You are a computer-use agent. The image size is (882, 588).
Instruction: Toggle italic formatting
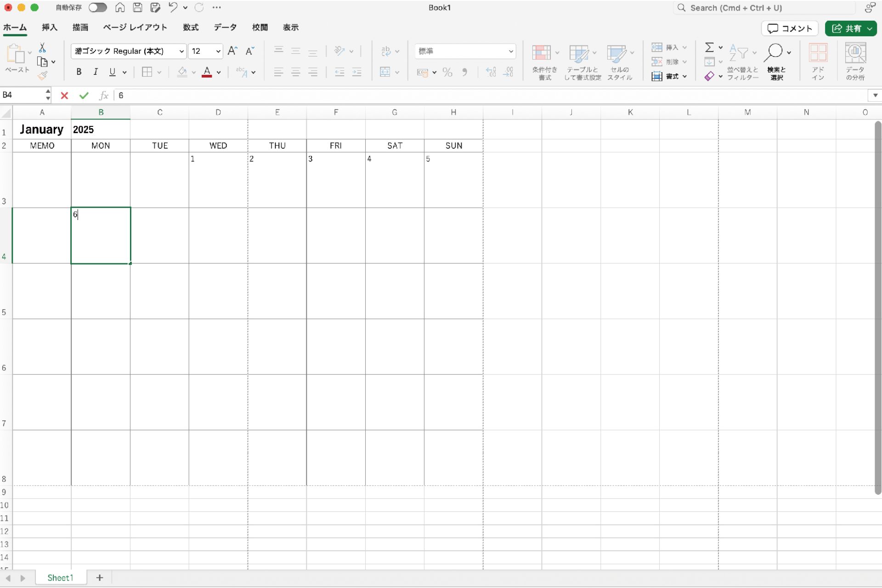[96, 72]
